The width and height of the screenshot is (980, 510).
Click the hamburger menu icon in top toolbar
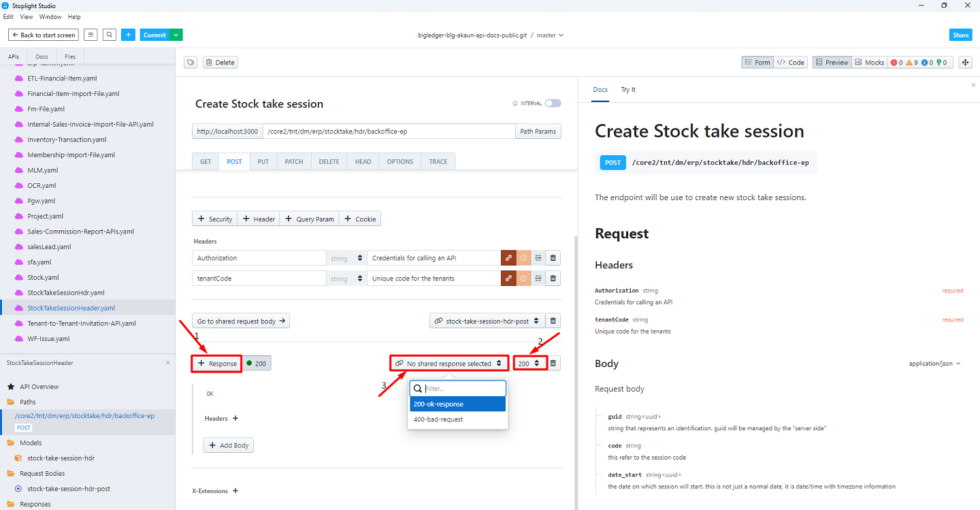click(x=91, y=35)
